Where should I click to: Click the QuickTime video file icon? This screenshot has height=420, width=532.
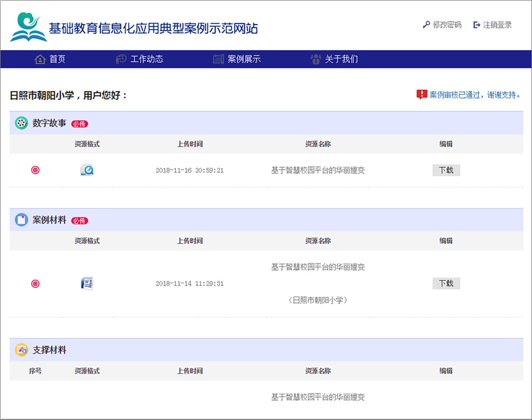pos(87,170)
